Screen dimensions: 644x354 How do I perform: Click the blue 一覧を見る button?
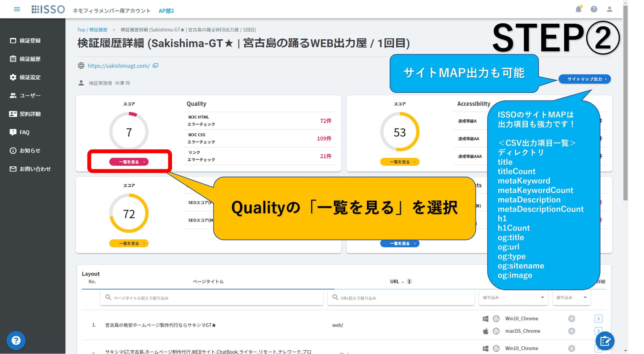tap(400, 243)
